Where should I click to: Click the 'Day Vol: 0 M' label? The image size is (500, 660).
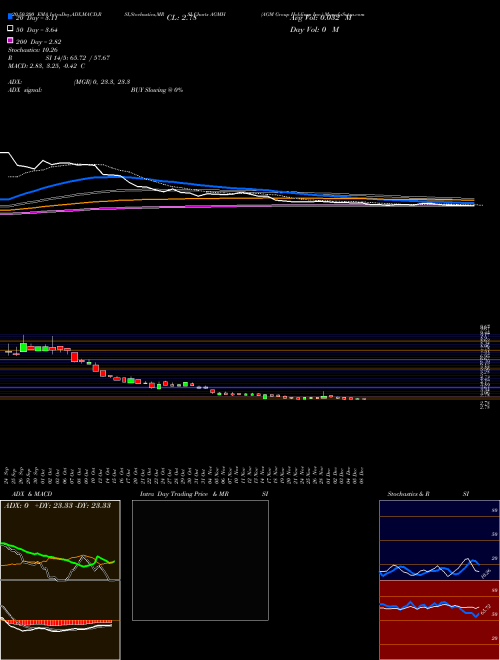pyautogui.click(x=314, y=30)
